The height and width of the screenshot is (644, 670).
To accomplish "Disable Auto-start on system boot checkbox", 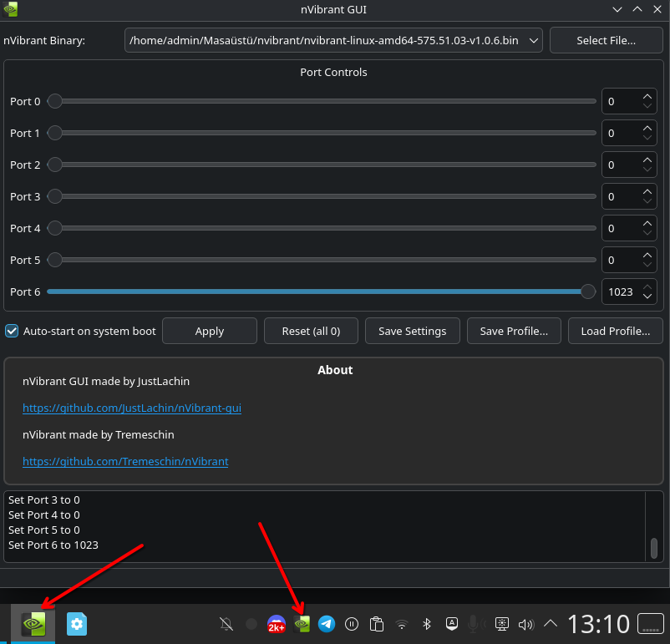I will click(12, 331).
